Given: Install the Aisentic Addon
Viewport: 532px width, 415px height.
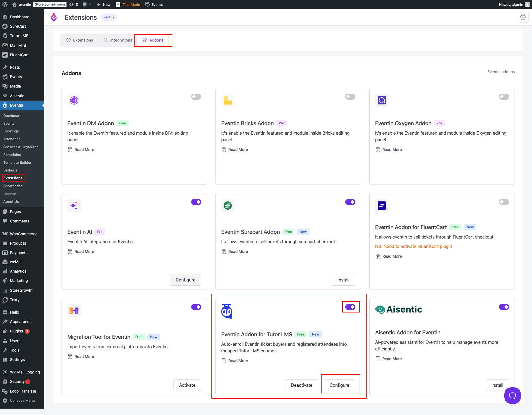Looking at the screenshot, I should (x=497, y=385).
